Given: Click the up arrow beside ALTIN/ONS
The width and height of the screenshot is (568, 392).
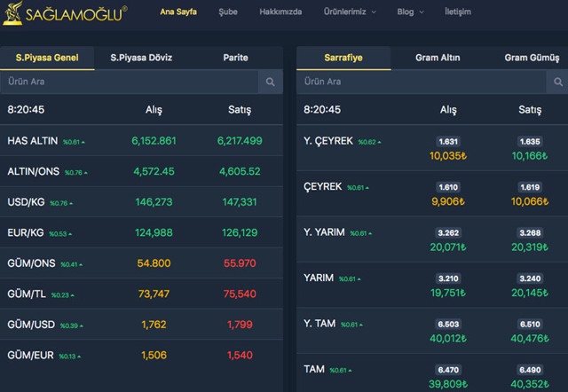Looking at the screenshot, I should tap(85, 172).
